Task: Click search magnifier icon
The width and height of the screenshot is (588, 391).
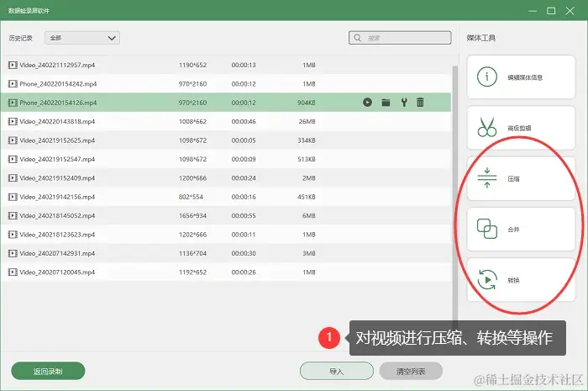Action: click(x=357, y=38)
